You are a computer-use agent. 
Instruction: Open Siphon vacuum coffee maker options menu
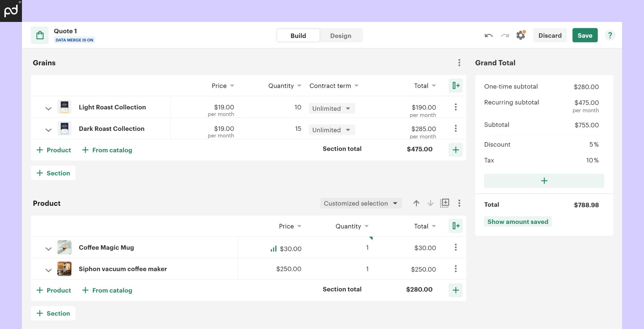coord(456,269)
